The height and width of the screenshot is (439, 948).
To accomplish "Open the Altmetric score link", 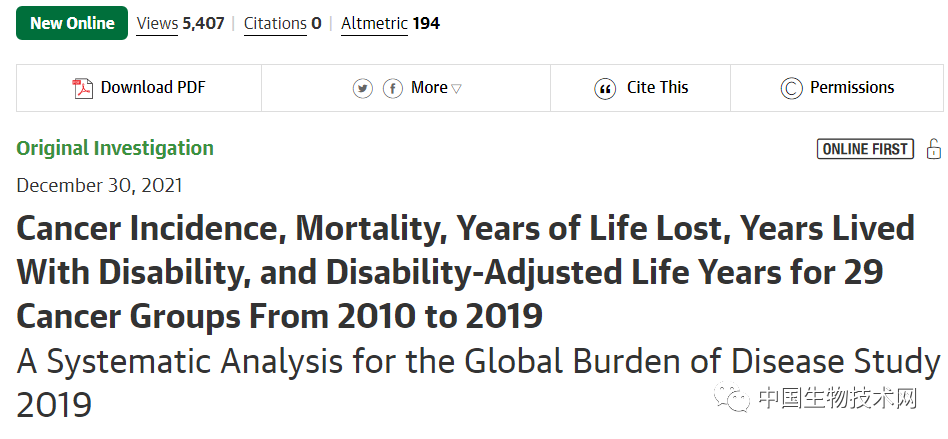I will pos(391,24).
